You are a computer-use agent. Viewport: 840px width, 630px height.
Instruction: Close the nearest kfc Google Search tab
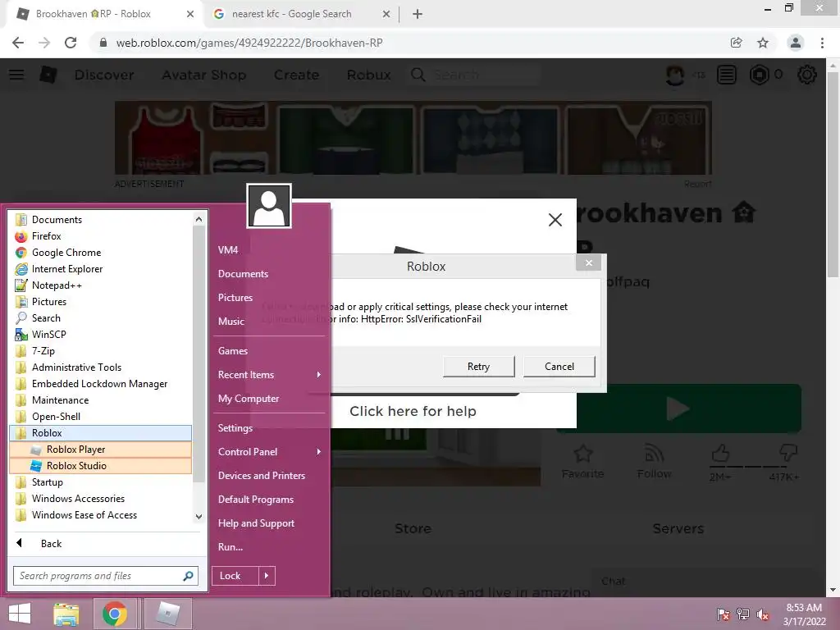386,14
